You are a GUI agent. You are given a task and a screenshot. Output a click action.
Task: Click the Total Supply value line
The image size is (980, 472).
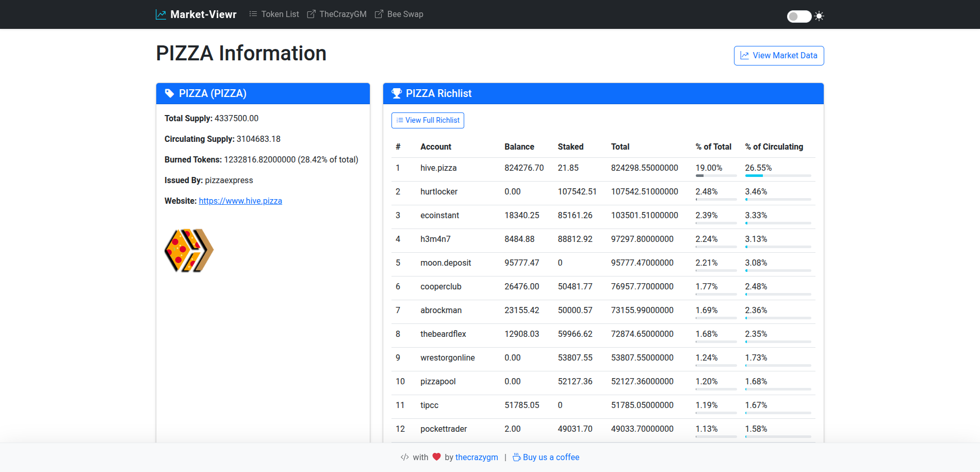tap(211, 118)
